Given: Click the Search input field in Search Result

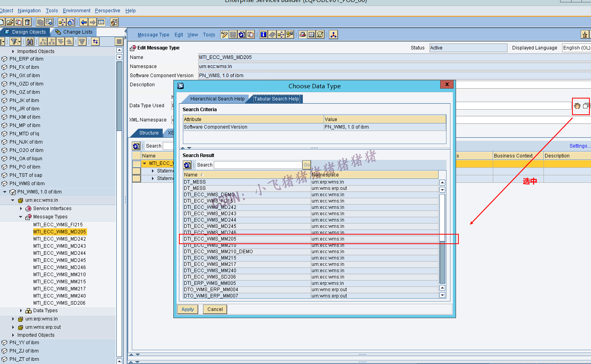Looking at the screenshot, I should tap(258, 165).
